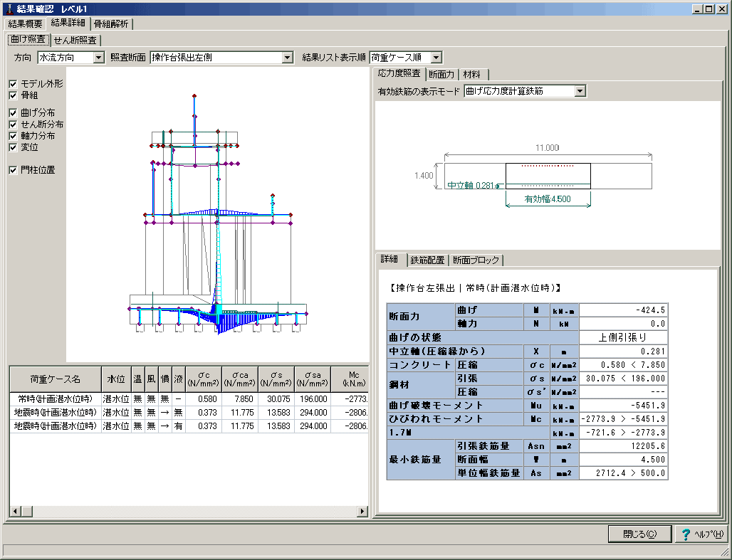Open the 方向 dropdown
The height and width of the screenshot is (560, 732).
click(x=98, y=58)
